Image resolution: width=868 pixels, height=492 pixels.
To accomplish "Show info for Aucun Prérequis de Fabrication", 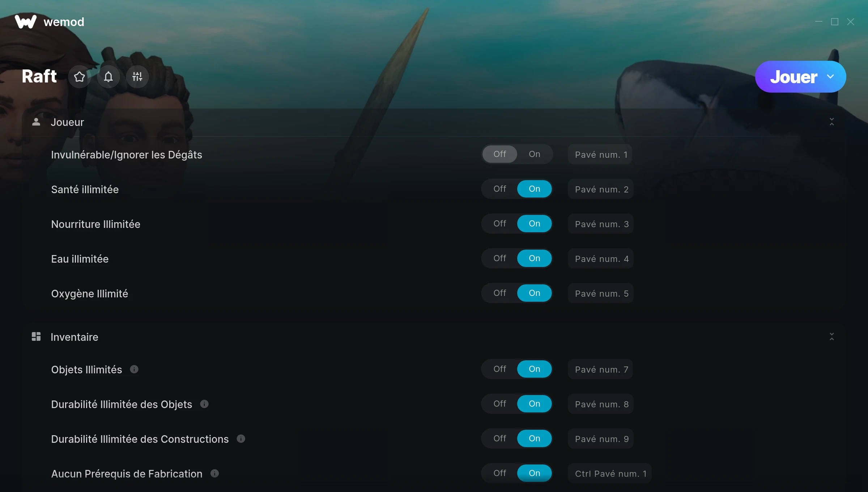I will pos(215,473).
